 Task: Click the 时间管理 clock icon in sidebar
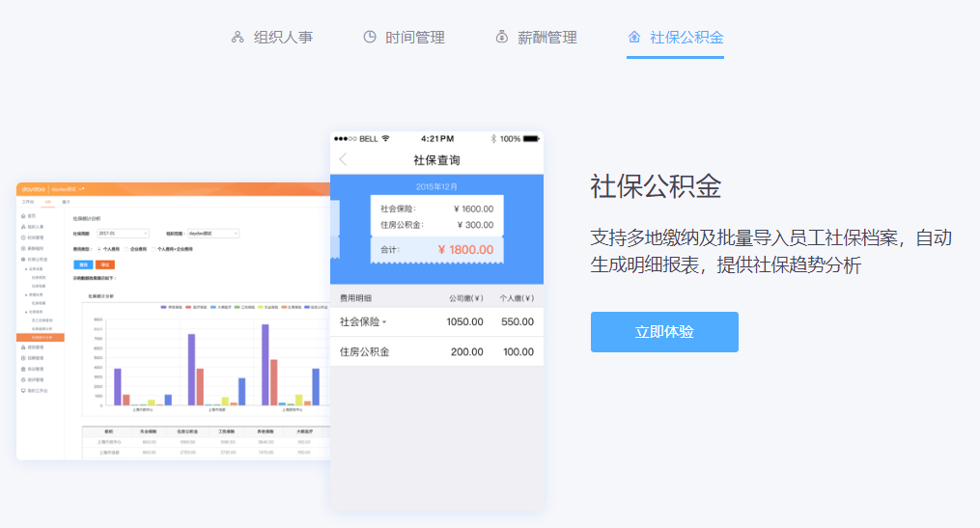pyautogui.click(x=23, y=237)
